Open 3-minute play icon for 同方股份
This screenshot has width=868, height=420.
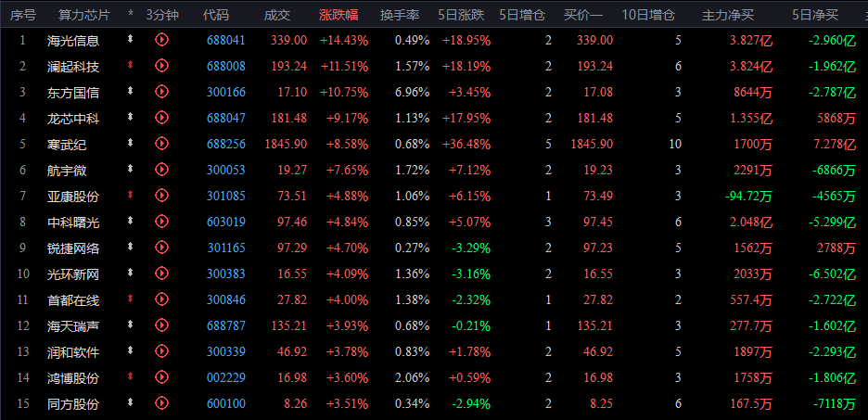161,403
